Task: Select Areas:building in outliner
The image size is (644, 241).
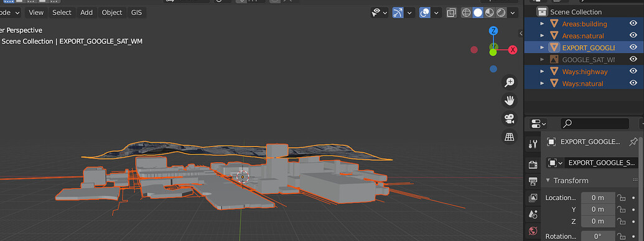Action: [x=584, y=24]
